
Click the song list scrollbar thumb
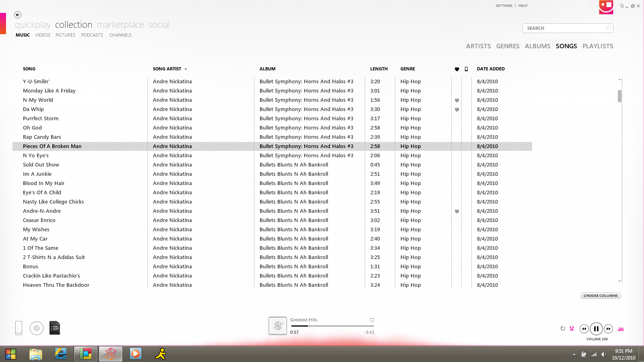(619, 96)
